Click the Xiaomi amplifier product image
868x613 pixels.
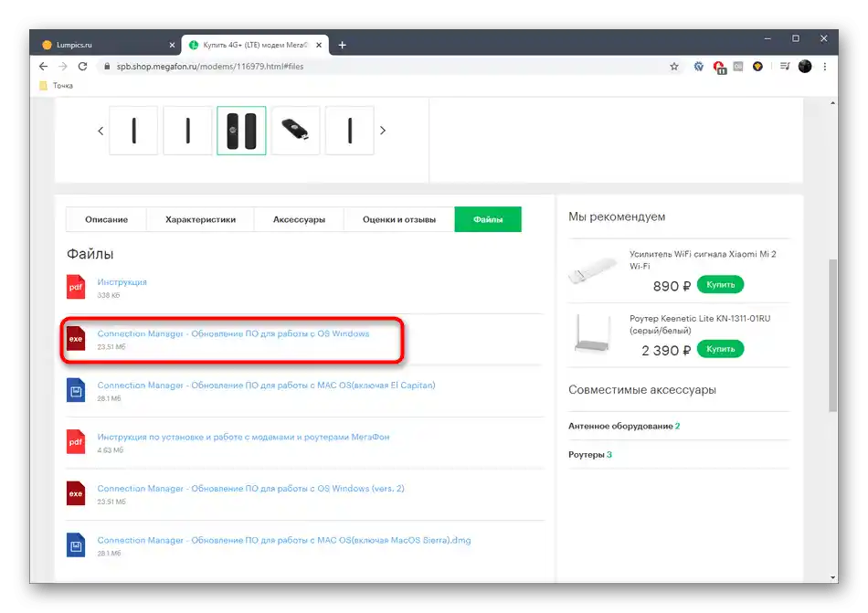[x=592, y=270]
